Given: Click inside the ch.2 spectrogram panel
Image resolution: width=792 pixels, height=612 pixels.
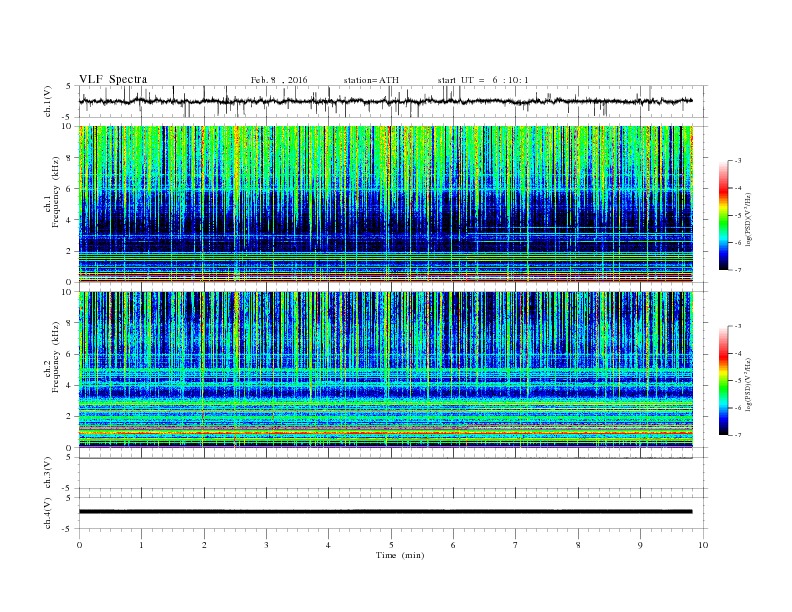Looking at the screenshot, I should coord(386,370).
